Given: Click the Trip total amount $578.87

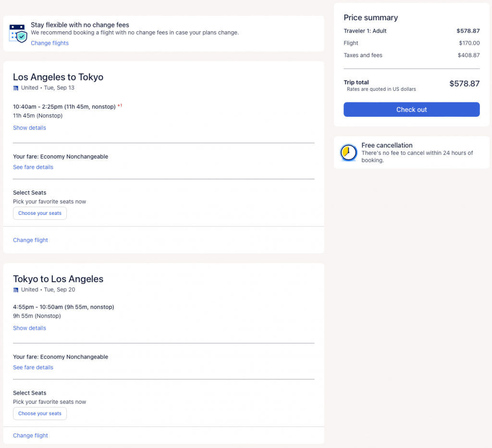Looking at the screenshot, I should click(464, 84).
